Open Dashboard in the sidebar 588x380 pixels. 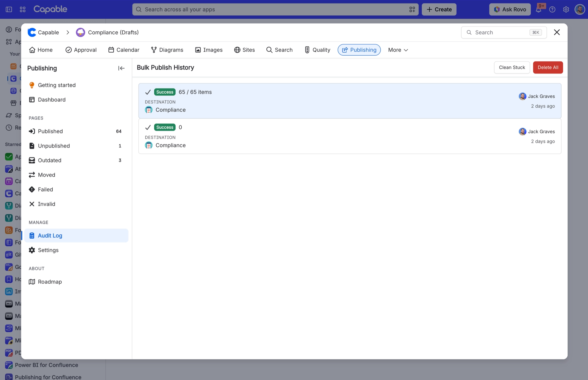[x=76, y=100]
